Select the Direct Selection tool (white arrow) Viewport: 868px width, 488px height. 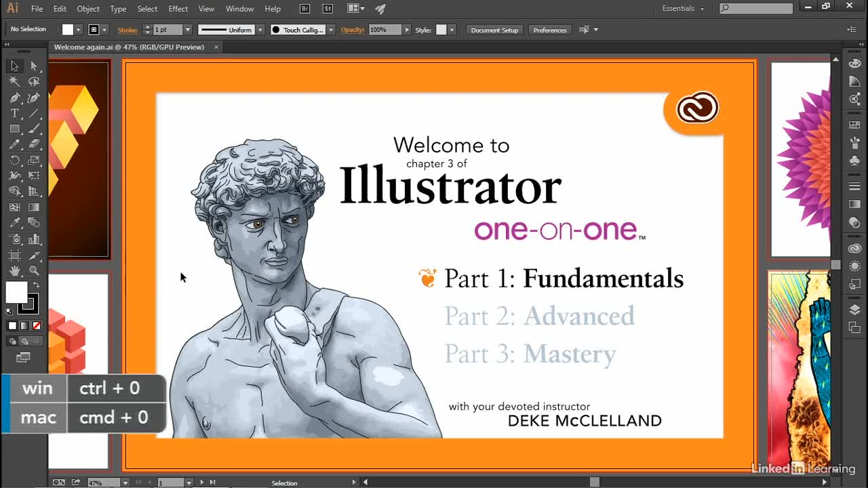point(34,66)
